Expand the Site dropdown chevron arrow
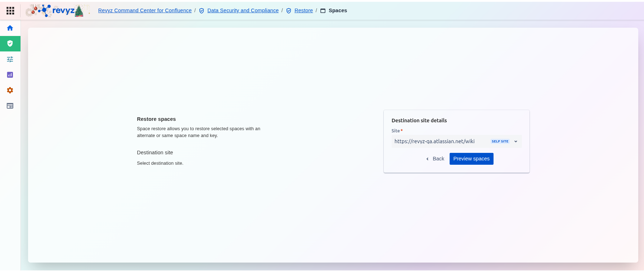 pos(516,141)
